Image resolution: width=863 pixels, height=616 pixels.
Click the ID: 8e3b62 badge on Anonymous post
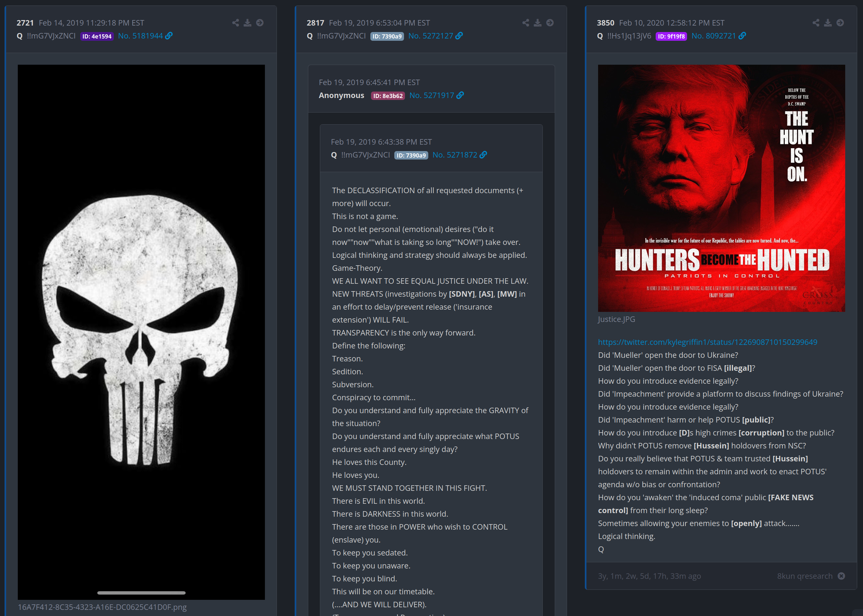click(388, 96)
